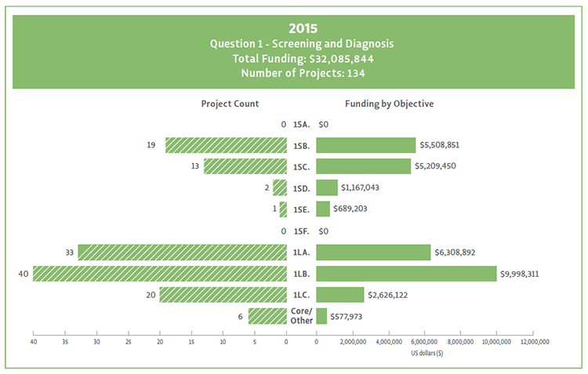The image size is (588, 374).
Task: Click the 1SB. hatched project count bar
Action: click(226, 146)
